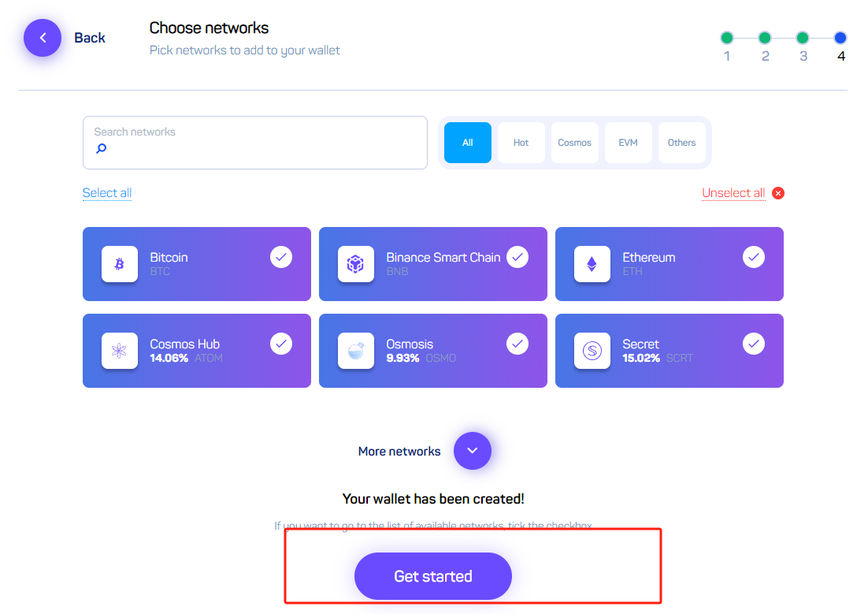868x614 pixels.
Task: Click the Select all link
Action: 107,193
